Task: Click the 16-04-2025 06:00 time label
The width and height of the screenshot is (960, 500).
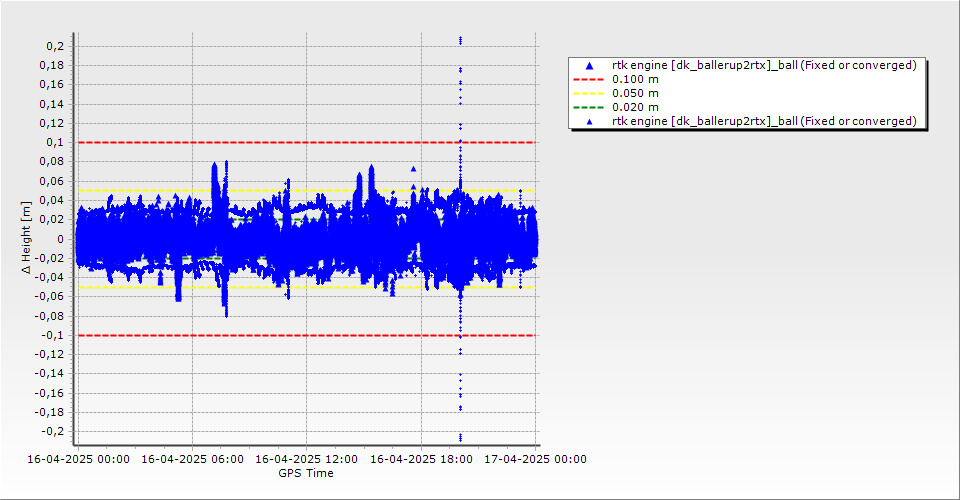Action: (192, 459)
